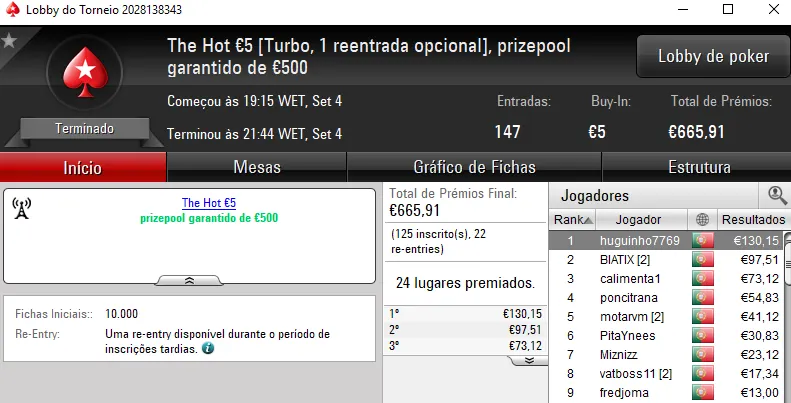Click the Jogador column header
Screen dimensions: 791x403
pos(639,219)
